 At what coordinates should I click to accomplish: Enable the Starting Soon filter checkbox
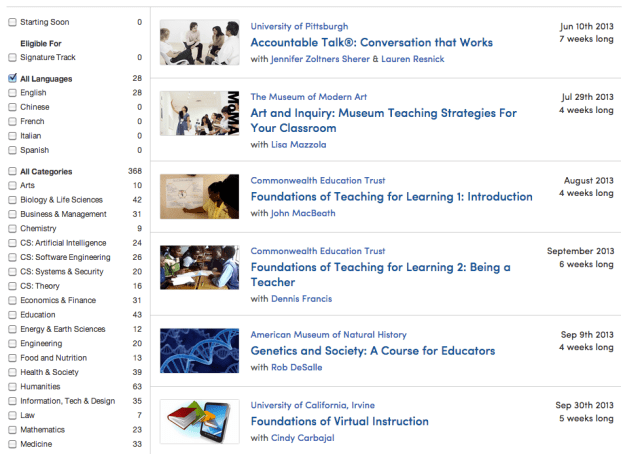12,21
